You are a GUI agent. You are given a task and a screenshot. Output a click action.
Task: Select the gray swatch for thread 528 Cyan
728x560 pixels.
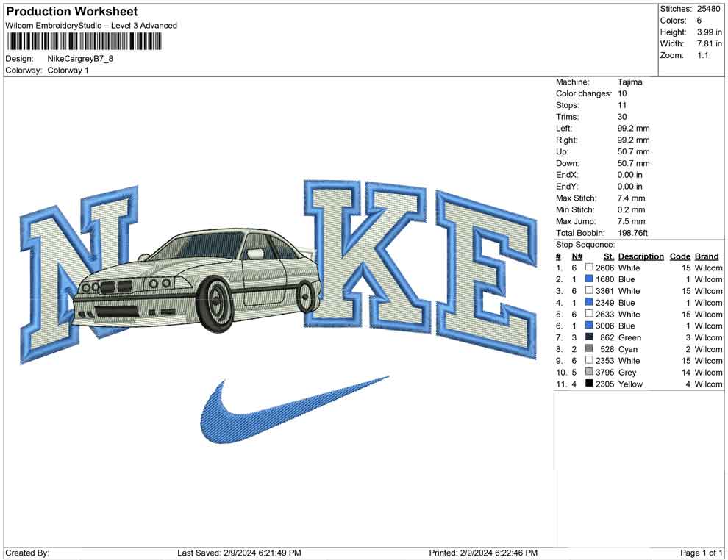pyautogui.click(x=589, y=349)
